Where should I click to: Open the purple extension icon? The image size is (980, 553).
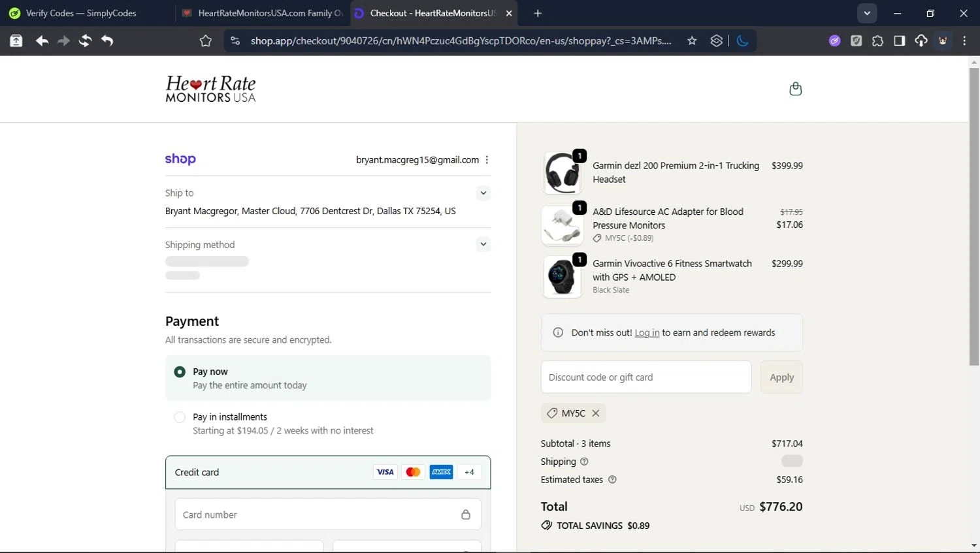point(834,41)
